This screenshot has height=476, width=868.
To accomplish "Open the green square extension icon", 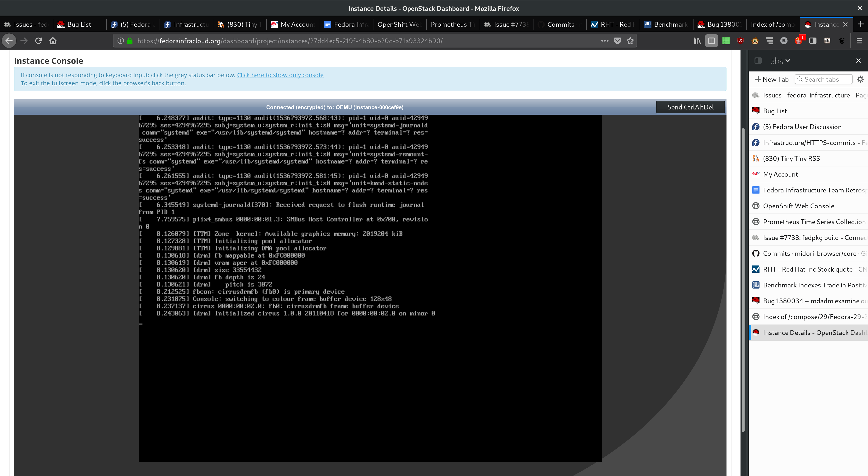I will tap(726, 41).
